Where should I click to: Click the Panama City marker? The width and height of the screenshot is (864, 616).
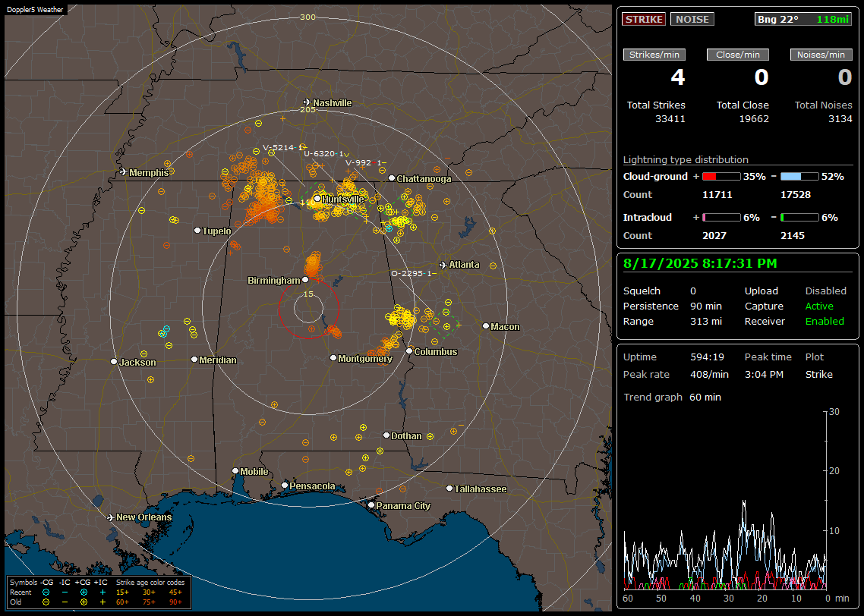click(371, 504)
